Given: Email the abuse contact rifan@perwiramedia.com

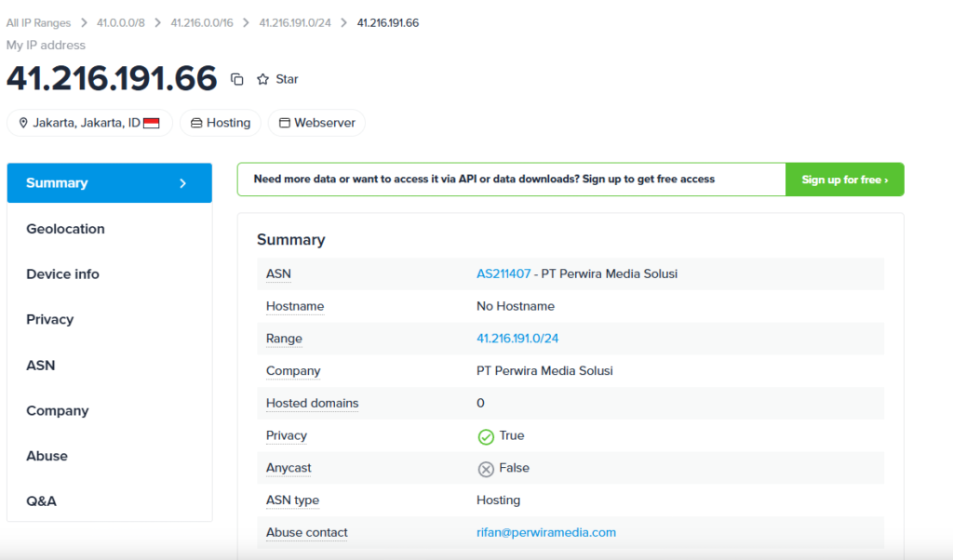Looking at the screenshot, I should (546, 532).
